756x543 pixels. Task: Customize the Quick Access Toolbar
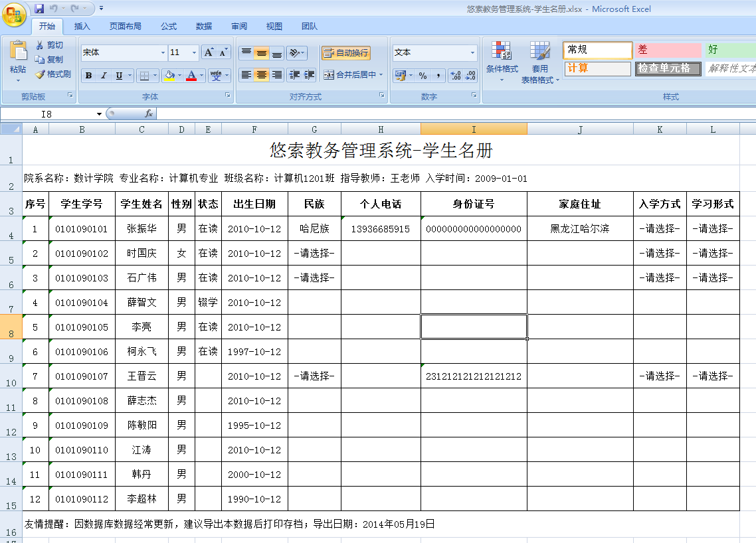tap(101, 8)
